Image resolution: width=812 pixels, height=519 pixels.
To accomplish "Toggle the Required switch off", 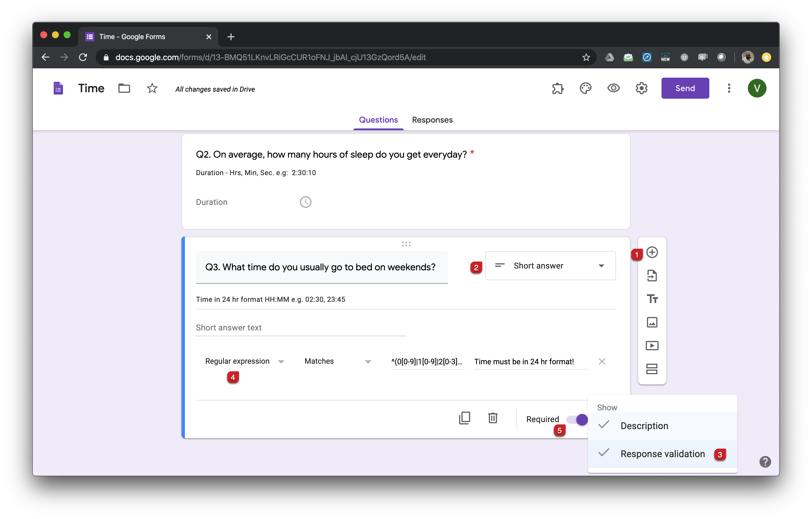I will click(x=577, y=419).
